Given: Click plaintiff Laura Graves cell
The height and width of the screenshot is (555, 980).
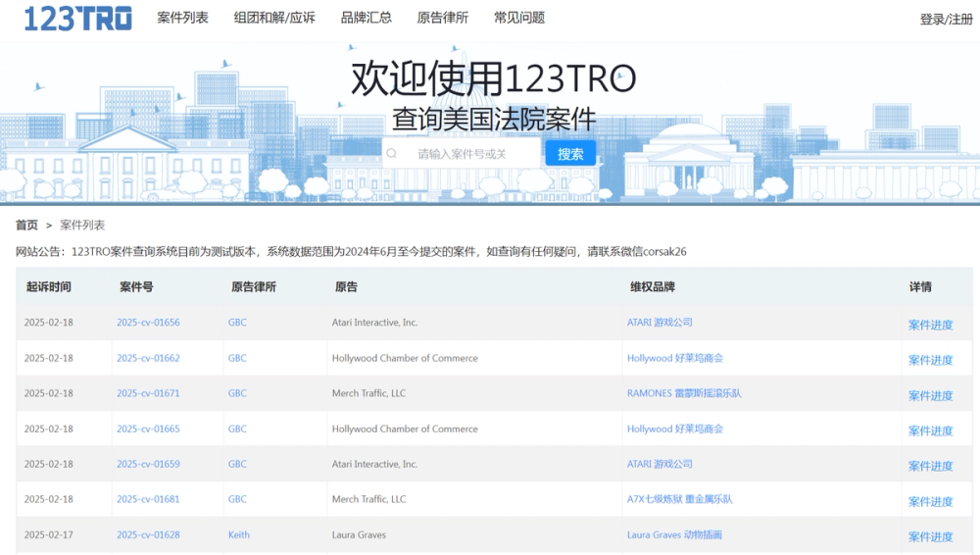Looking at the screenshot, I should tap(359, 534).
